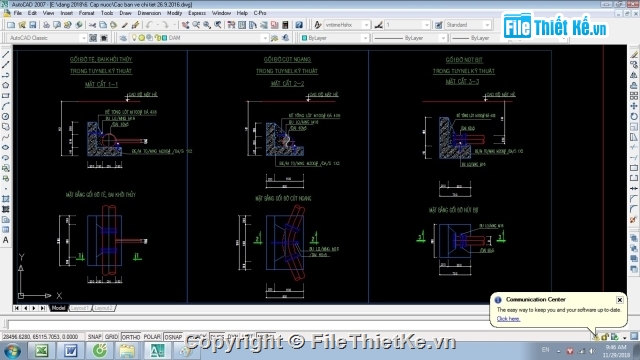The height and width of the screenshot is (360, 640).
Task: Select the Line tool in Draw toolbar
Action: pos(6,55)
